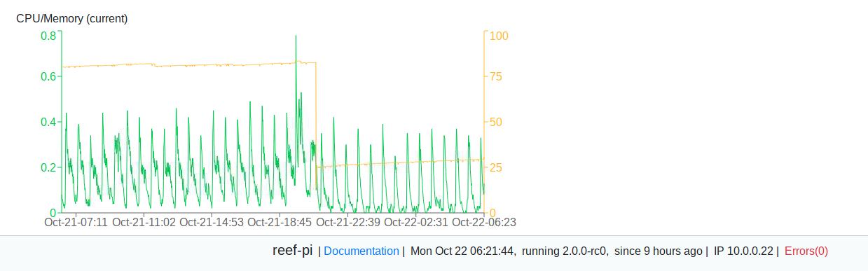Click the 'since 9 hours ago' uptime text
Image resolution: width=868 pixels, height=271 pixels.
[659, 251]
